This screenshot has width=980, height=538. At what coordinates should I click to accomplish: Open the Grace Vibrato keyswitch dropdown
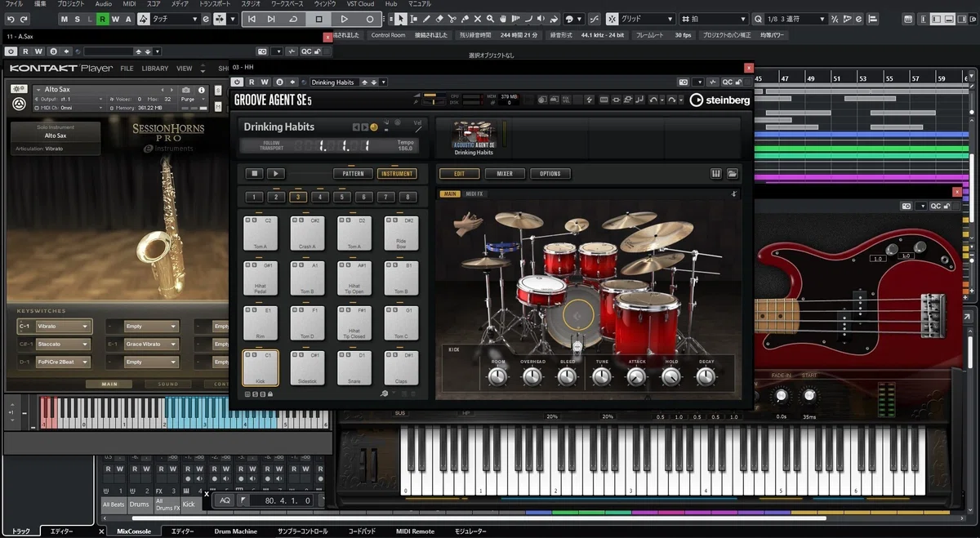click(x=151, y=344)
